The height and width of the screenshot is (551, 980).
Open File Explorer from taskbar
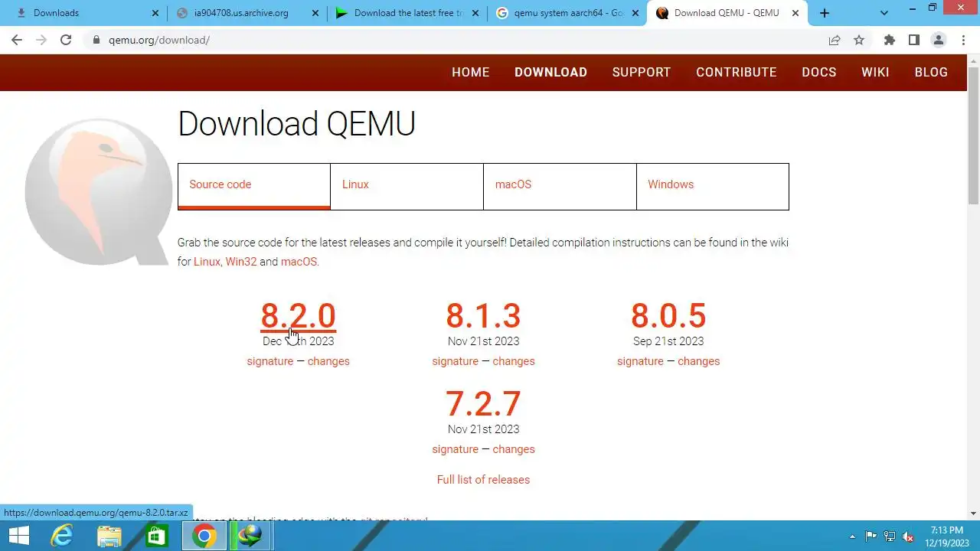[x=109, y=536]
